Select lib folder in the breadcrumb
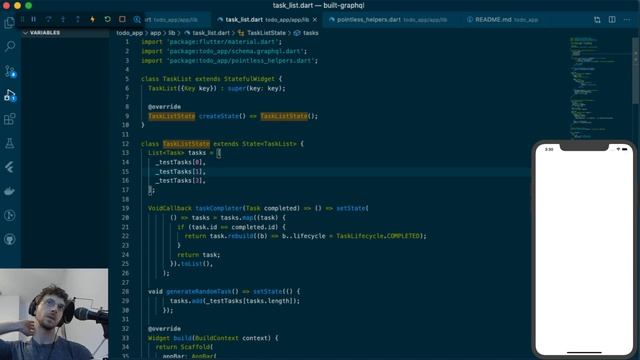The width and height of the screenshot is (640, 360). pos(171,33)
